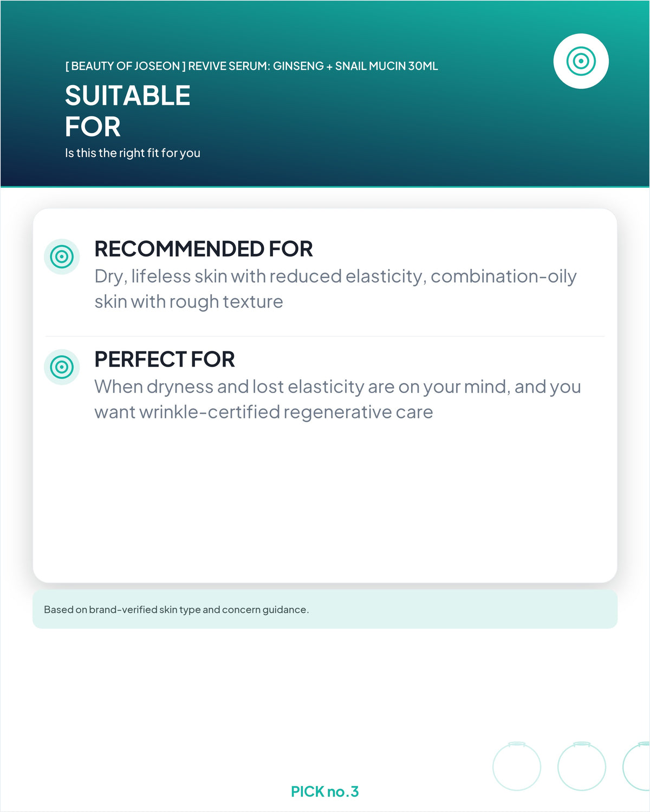Screen dimensions: 650x812
Task: Click the brand-verified guidance note banner
Action: pyautogui.click(x=325, y=609)
